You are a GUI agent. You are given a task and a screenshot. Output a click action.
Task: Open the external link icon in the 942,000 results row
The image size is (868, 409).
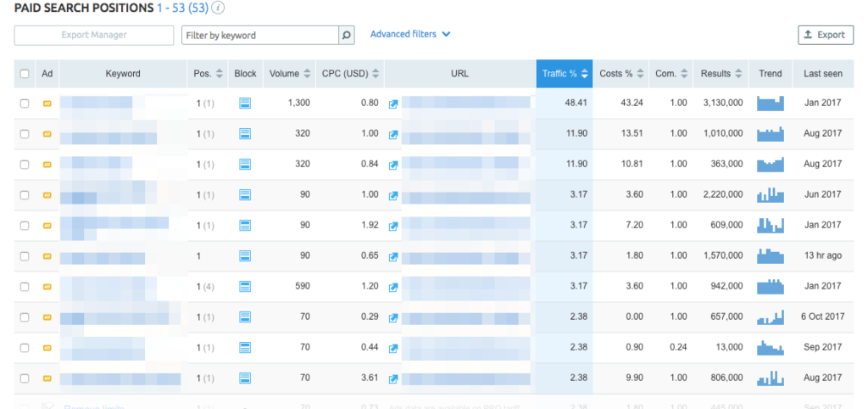(393, 287)
